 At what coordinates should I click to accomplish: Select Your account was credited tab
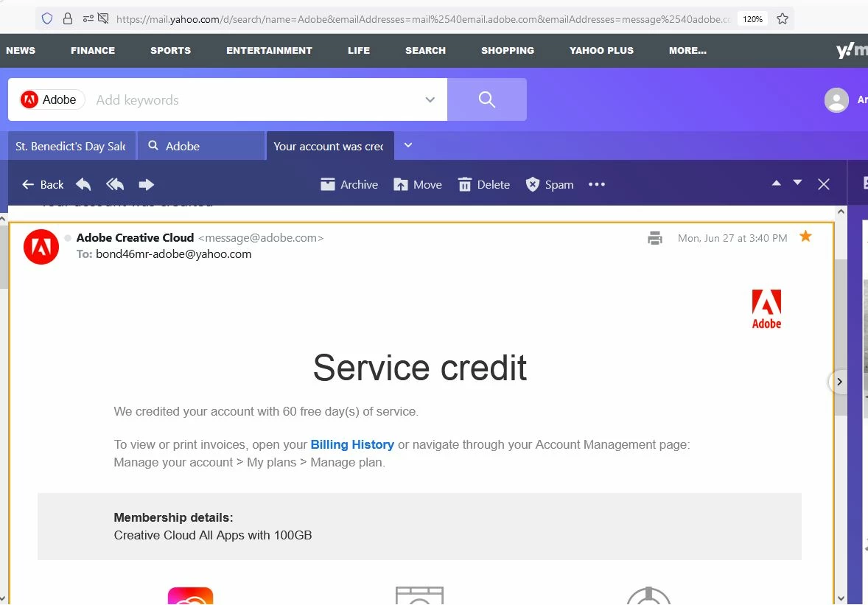click(x=330, y=146)
